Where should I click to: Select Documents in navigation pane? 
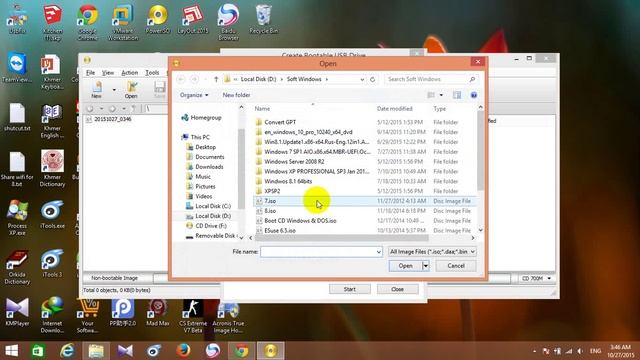(x=205, y=157)
